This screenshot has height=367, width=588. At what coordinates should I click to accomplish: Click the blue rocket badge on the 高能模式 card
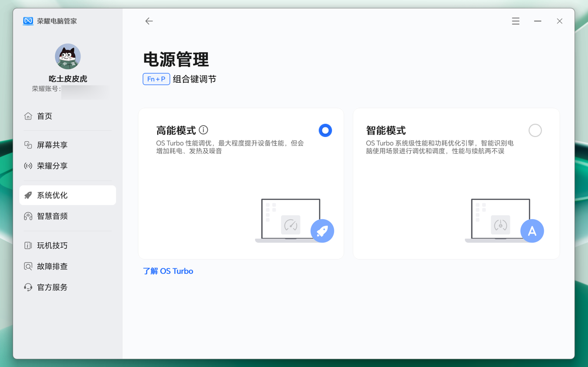tap(322, 231)
